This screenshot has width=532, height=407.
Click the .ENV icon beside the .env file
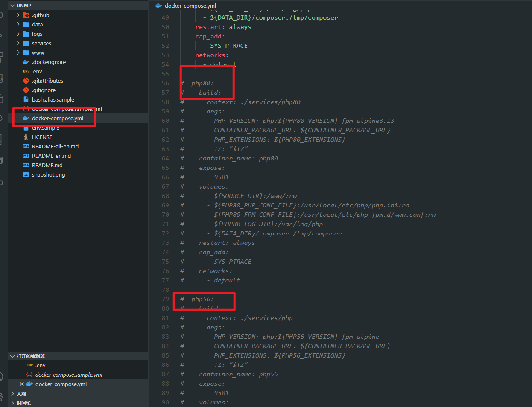(26, 71)
